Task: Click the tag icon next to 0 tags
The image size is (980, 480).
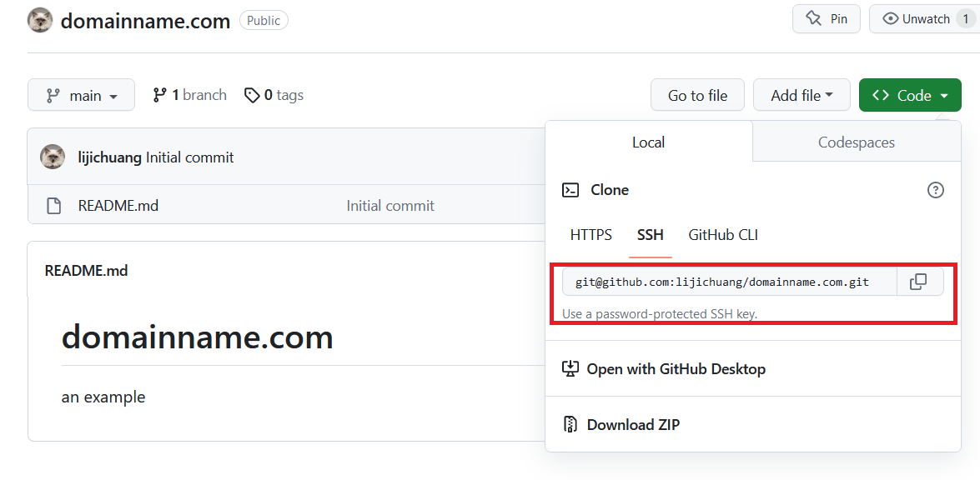Action: 252,96
